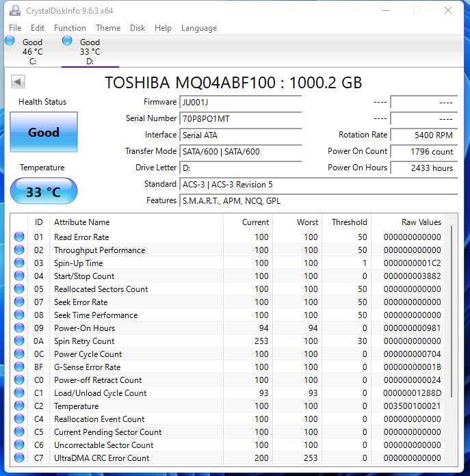Select the D: drive tab
This screenshot has width=470, height=476.
[90, 51]
